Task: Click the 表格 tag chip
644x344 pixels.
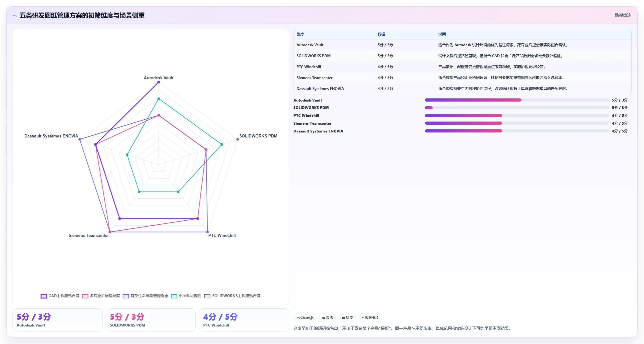Action: (328, 318)
